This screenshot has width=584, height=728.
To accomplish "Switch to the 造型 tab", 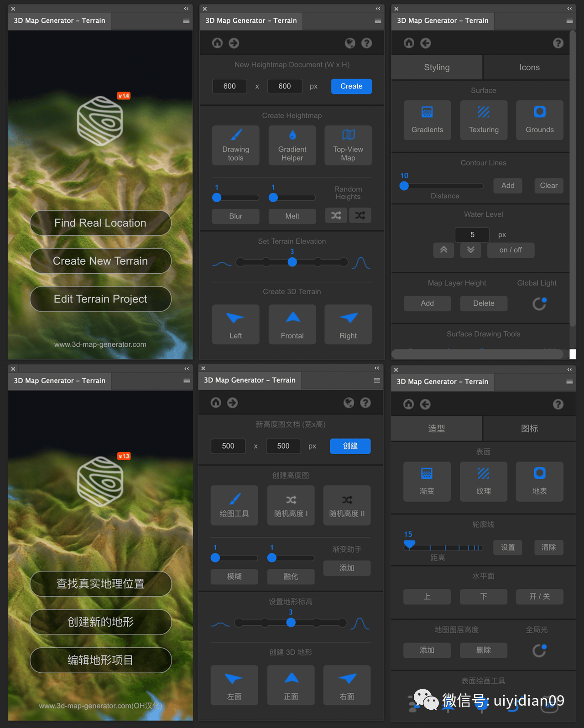I will tap(437, 428).
